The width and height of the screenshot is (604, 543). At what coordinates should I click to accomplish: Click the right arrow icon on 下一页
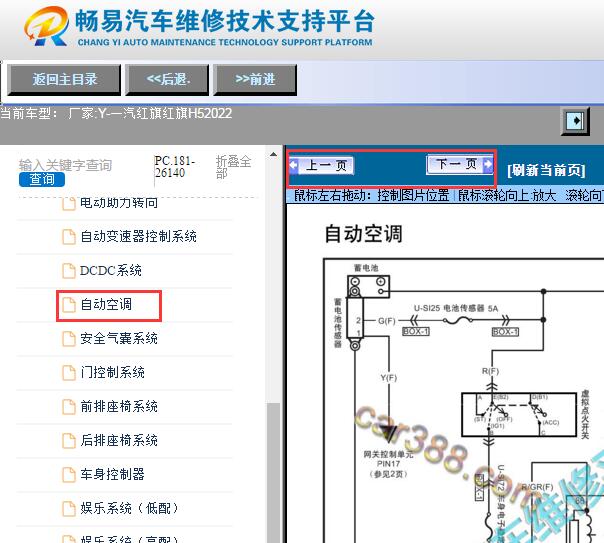click(x=488, y=164)
